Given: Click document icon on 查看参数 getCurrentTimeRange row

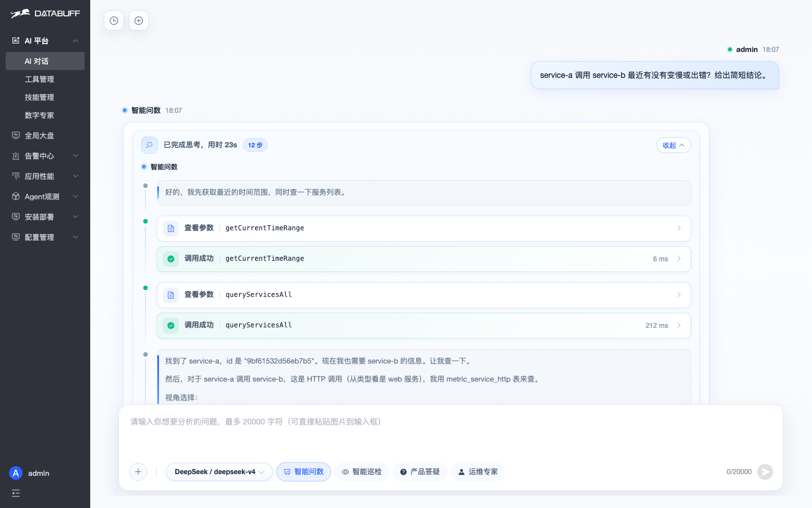Looking at the screenshot, I should [171, 229].
